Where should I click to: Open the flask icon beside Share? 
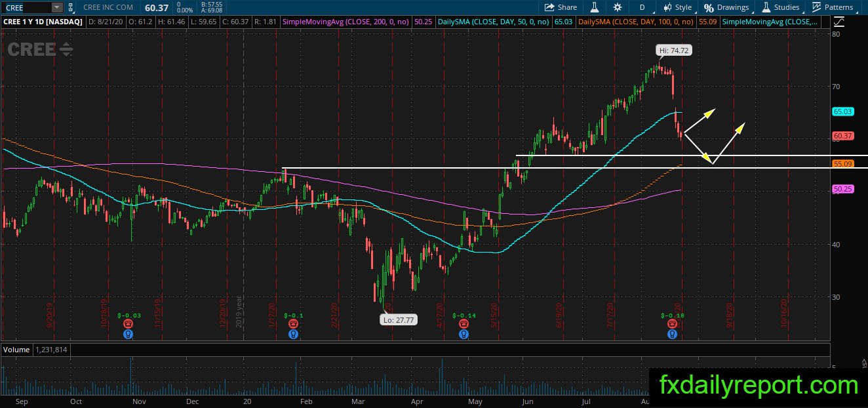(595, 7)
